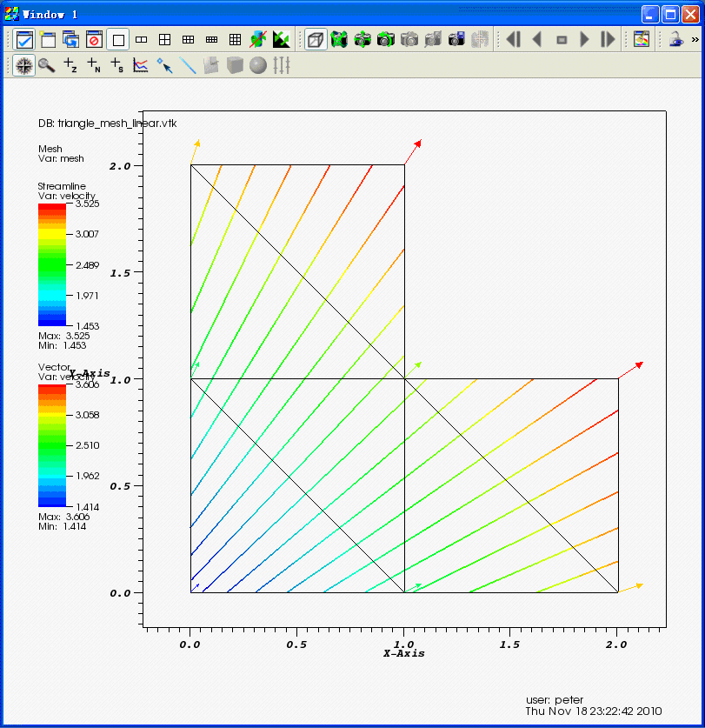Expand the toolbar overflow chevron
This screenshot has height=728, width=705.
click(x=695, y=39)
